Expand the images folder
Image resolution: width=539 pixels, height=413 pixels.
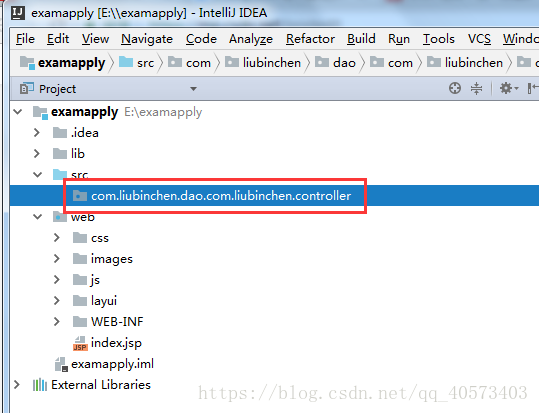click(x=57, y=259)
